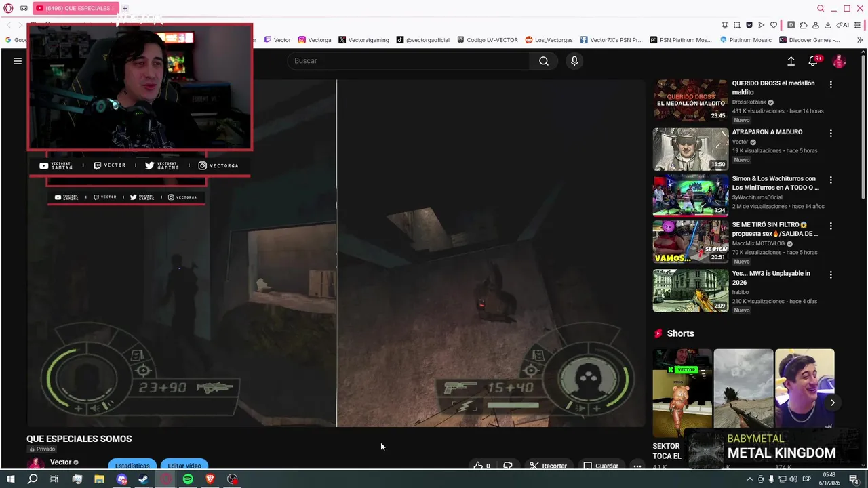
Task: Click the Guardar button
Action: (x=601, y=466)
